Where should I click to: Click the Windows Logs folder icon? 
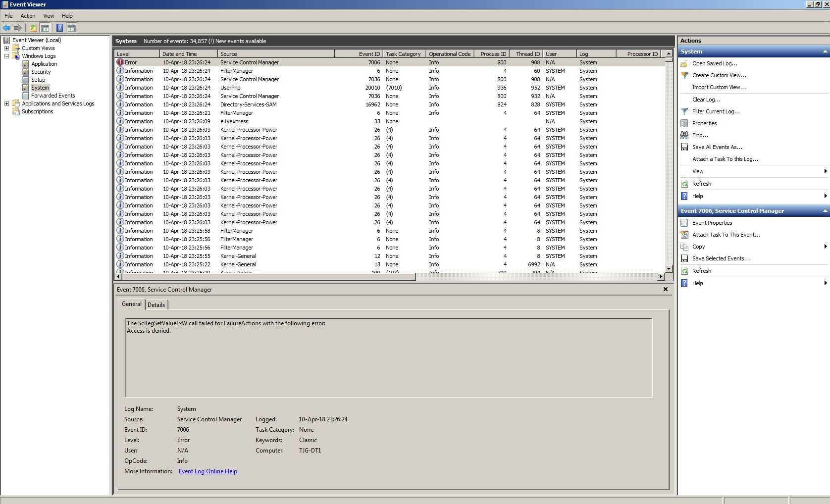tap(16, 56)
